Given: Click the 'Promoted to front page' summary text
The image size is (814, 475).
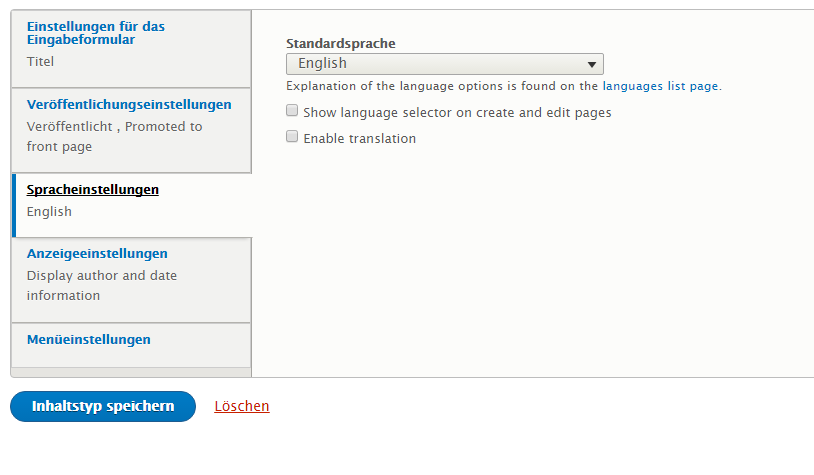Looking at the screenshot, I should coord(114,137).
